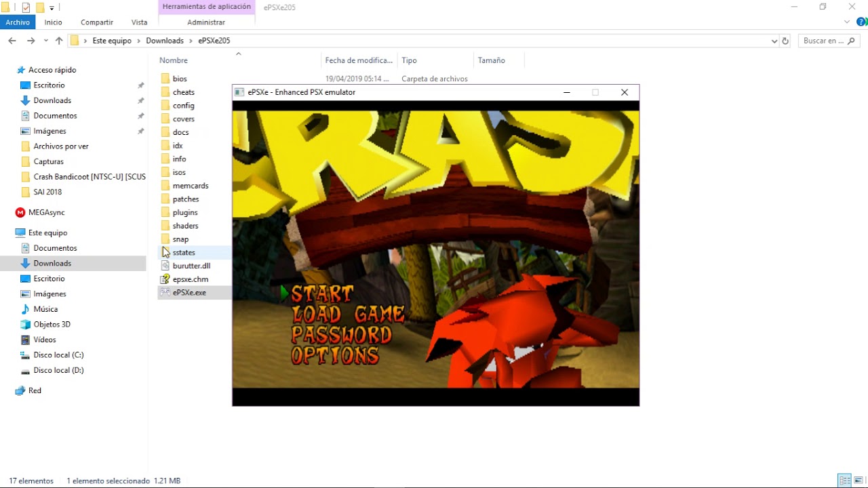Screen dimensions: 868x488
Task: Select the plugins folder icon
Action: [165, 212]
